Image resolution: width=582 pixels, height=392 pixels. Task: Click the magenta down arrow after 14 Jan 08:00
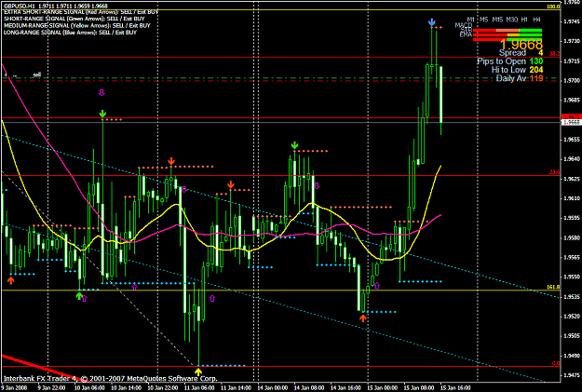317,185
